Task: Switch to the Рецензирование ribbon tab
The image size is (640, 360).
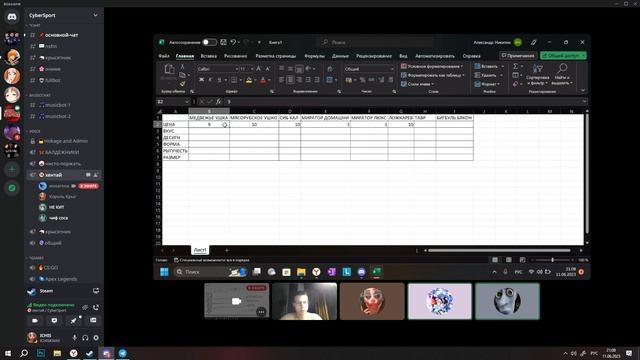Action: [x=374, y=56]
